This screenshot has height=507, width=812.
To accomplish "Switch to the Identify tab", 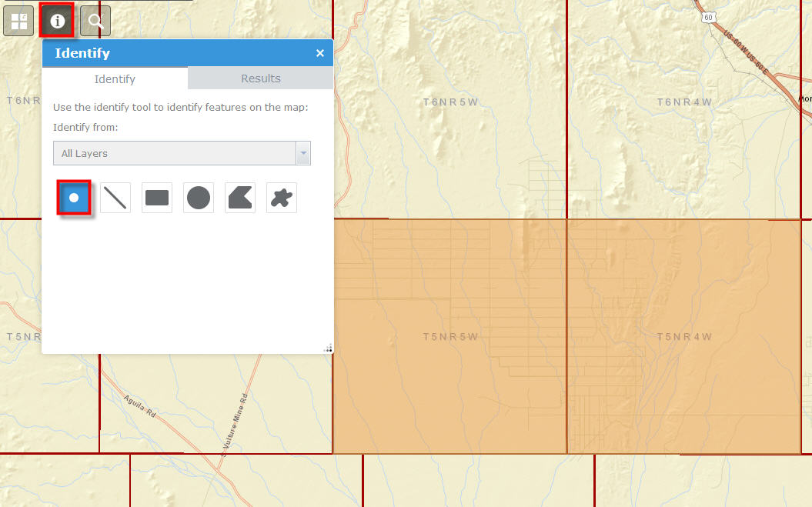I will [115, 78].
